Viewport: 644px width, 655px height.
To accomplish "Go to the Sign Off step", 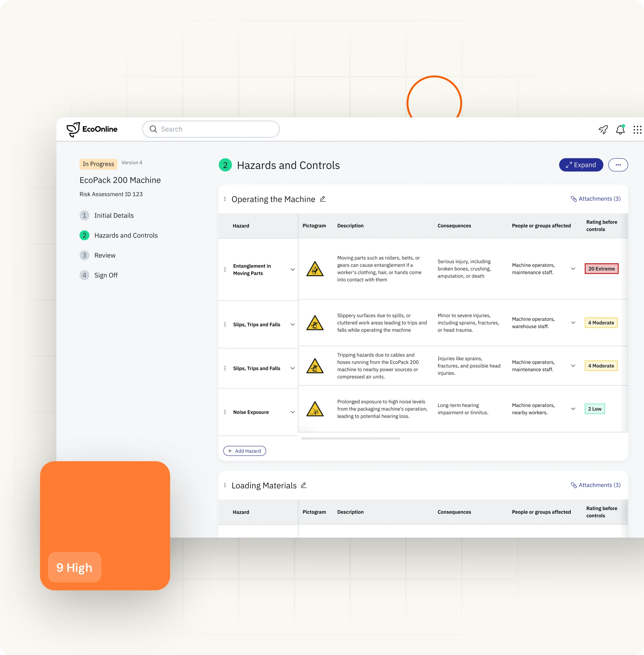I will point(106,275).
